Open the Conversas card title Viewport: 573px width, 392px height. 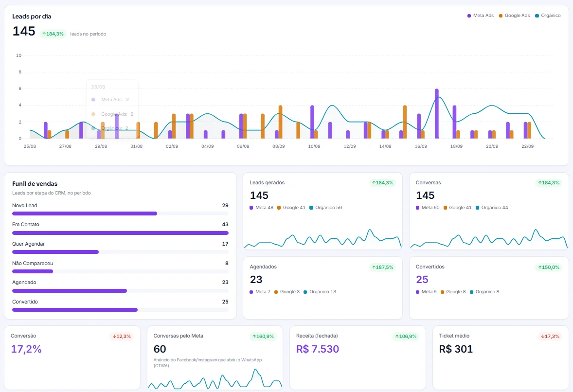pyautogui.click(x=428, y=183)
